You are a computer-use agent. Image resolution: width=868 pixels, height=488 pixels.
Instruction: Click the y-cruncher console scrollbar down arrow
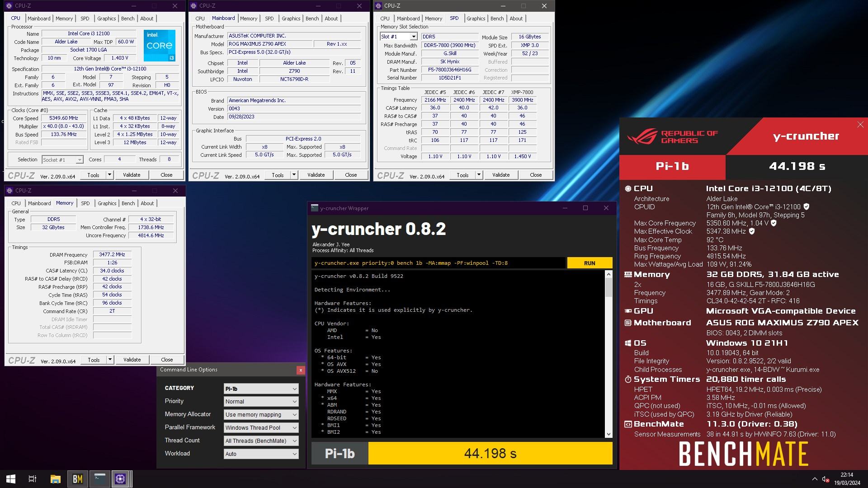coord(609,434)
